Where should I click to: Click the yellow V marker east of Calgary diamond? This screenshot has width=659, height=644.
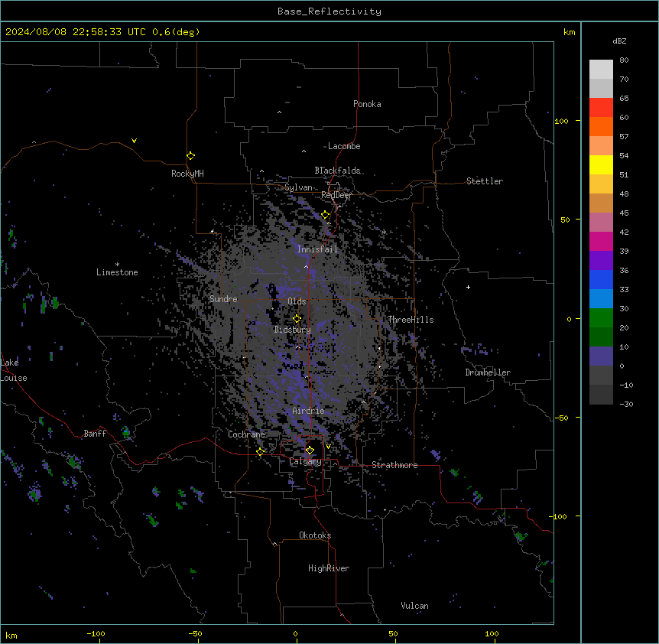click(328, 447)
